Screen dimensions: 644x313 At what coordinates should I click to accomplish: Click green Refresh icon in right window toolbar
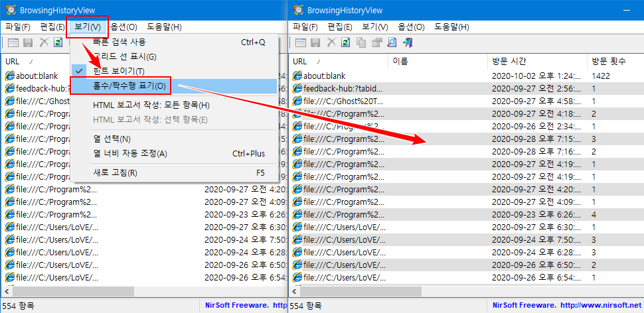(x=346, y=42)
